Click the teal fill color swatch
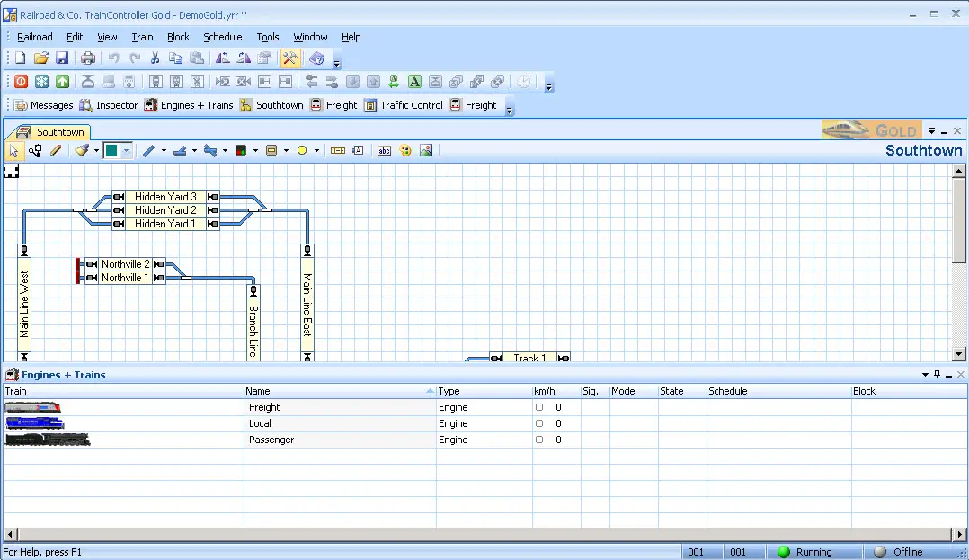 tap(111, 151)
